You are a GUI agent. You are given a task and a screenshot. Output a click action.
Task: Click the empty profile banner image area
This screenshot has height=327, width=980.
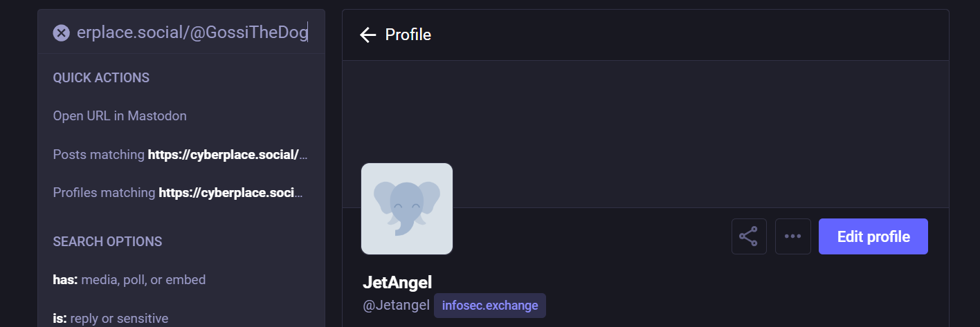coord(645,134)
